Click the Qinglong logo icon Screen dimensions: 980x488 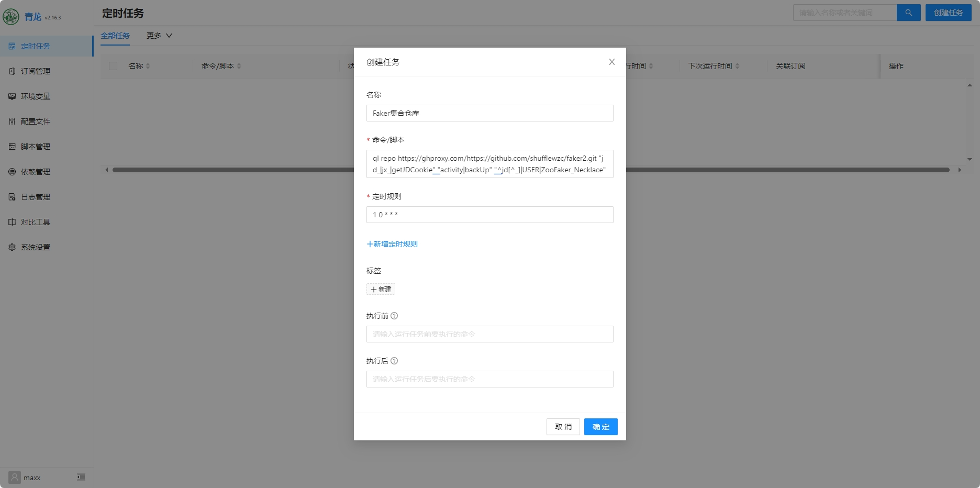click(11, 17)
